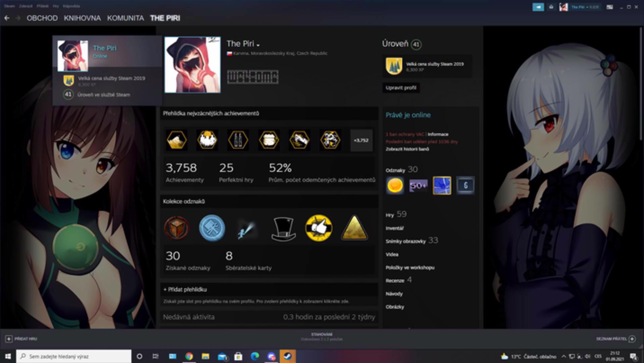Click + Přidat přehlídku to add showcase
This screenshot has width=644, height=363.
pyautogui.click(x=185, y=289)
